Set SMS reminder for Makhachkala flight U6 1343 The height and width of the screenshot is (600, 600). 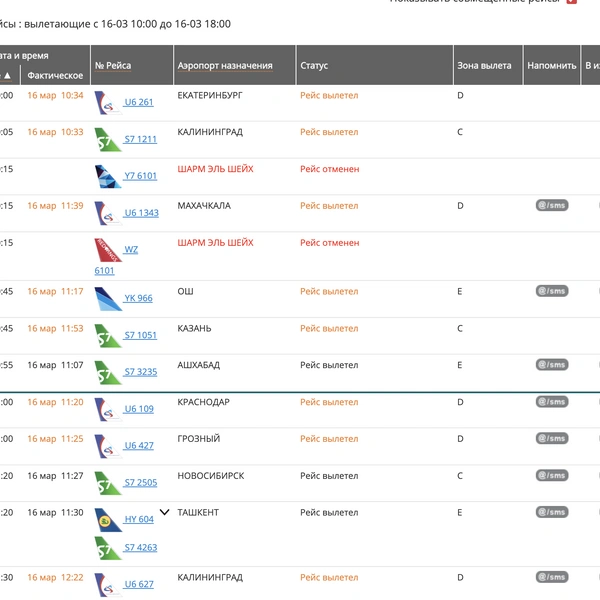click(552, 205)
